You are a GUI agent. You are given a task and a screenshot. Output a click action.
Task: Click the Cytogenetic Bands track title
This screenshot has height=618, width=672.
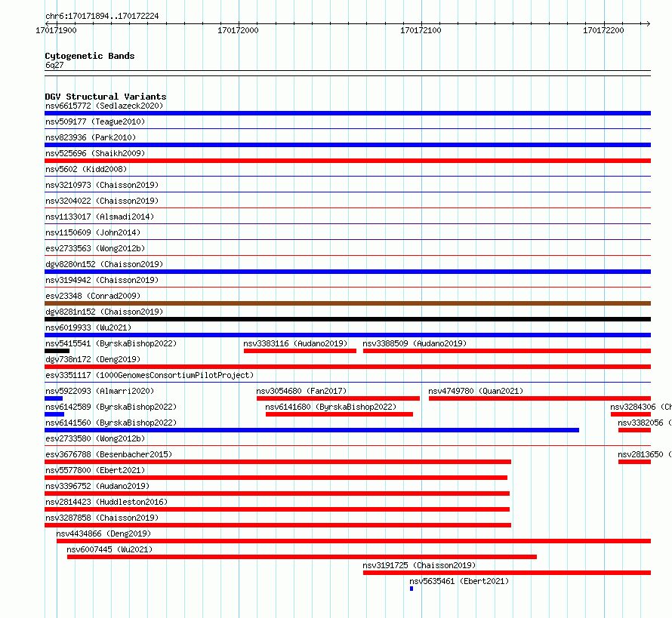(90, 56)
